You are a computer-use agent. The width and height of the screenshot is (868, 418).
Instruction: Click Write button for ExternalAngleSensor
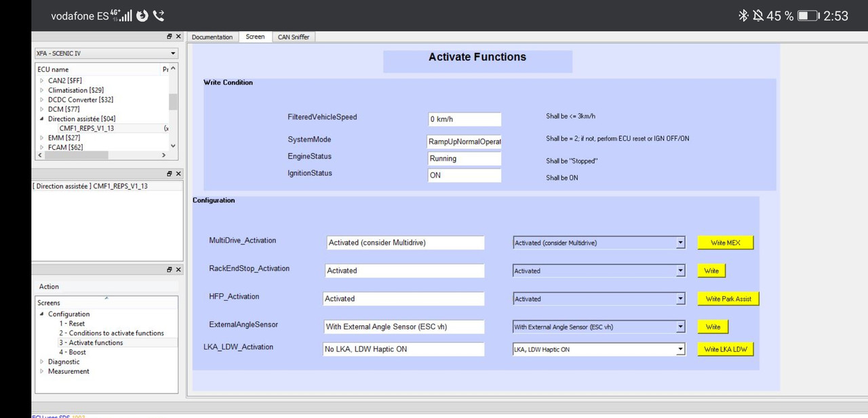(713, 327)
